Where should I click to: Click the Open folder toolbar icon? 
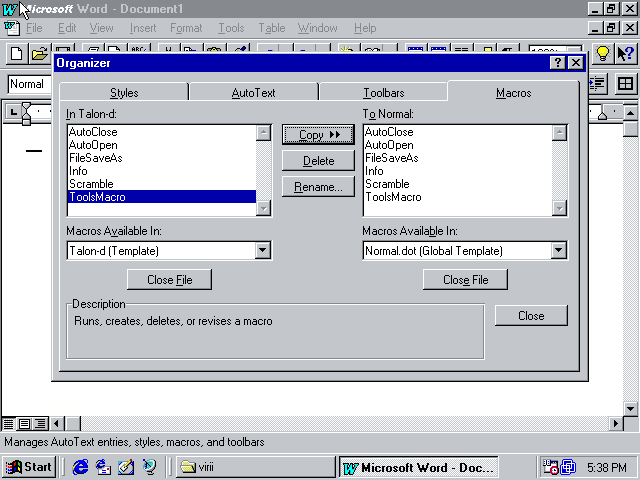click(40, 53)
